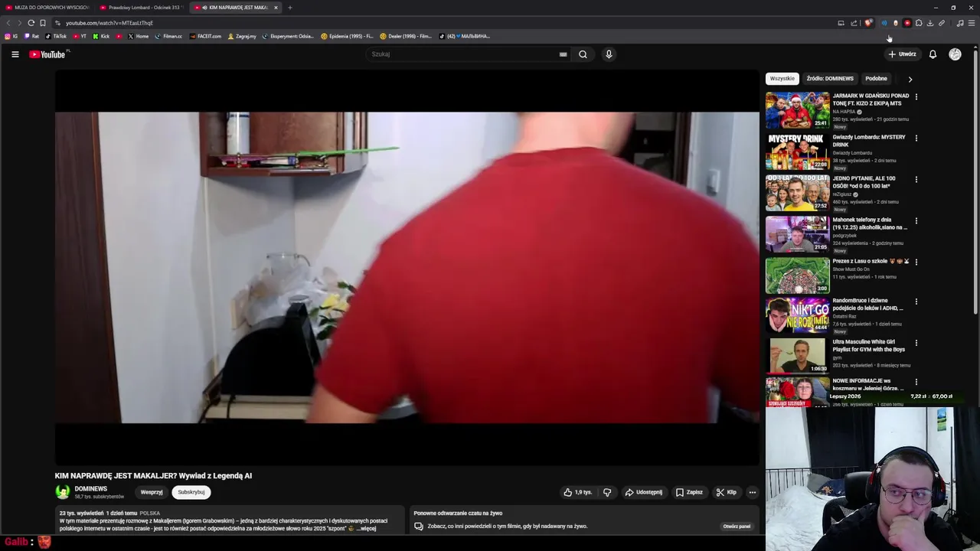This screenshot has width=980, height=551.
Task: Open options for Ultra Masculine White Girl playlist
Action: 916,343
